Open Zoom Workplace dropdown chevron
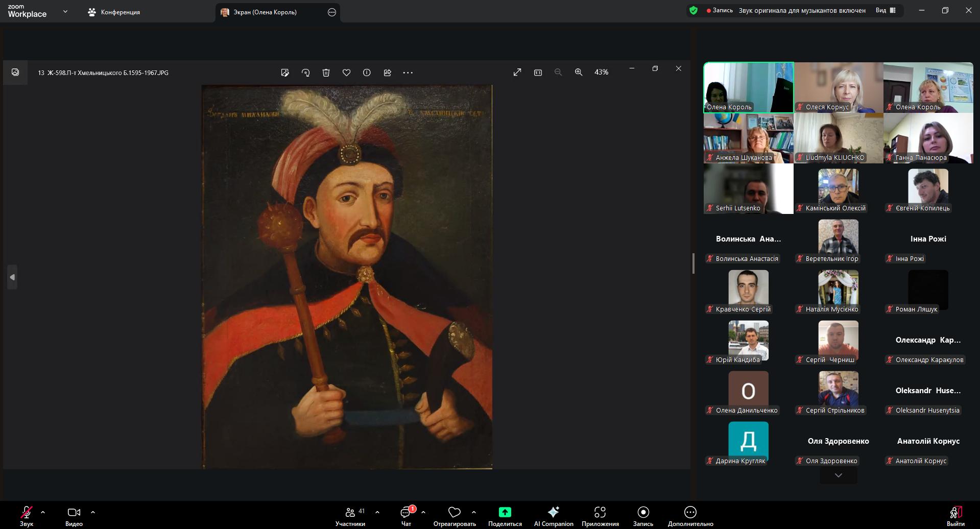The width and height of the screenshot is (980, 529). (x=65, y=11)
